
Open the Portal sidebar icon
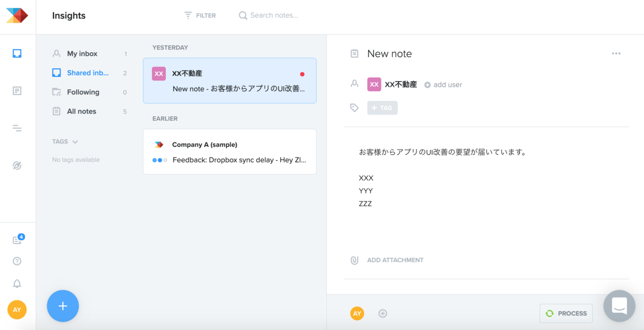tap(17, 166)
